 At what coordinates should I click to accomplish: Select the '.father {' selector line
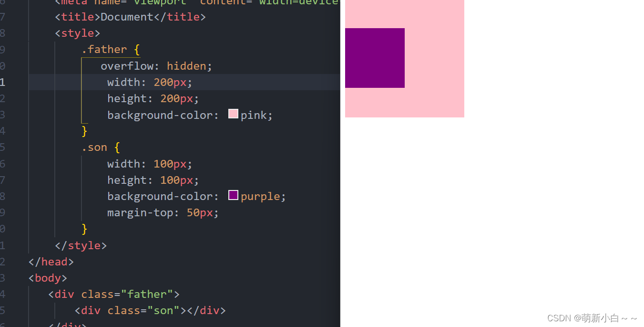click(x=111, y=50)
